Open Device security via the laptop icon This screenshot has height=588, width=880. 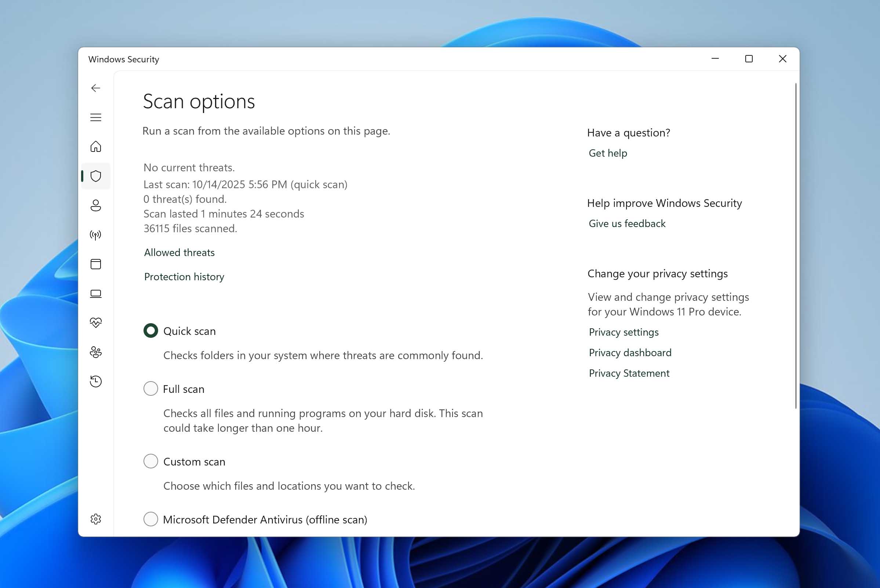point(96,293)
